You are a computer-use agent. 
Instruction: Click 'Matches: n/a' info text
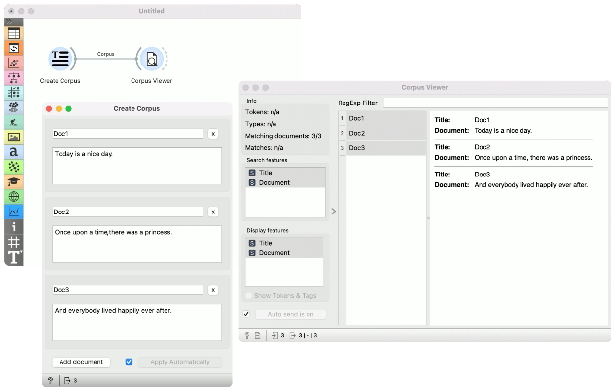point(264,148)
